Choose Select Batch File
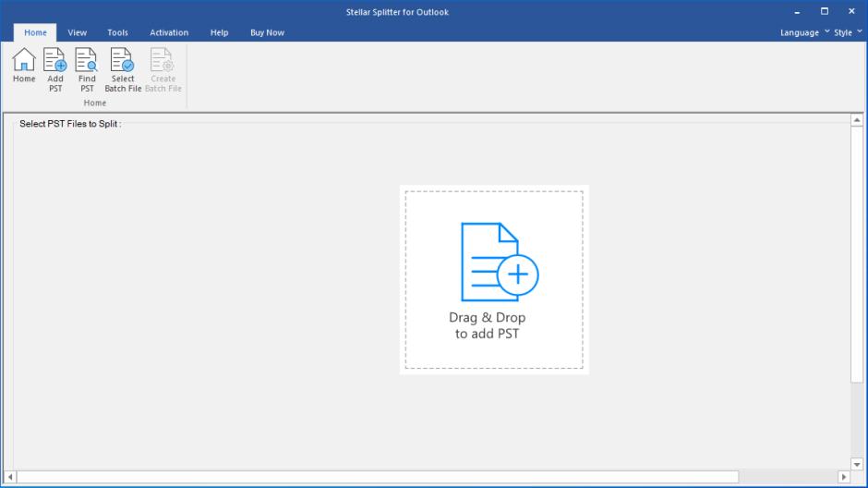 click(x=123, y=70)
